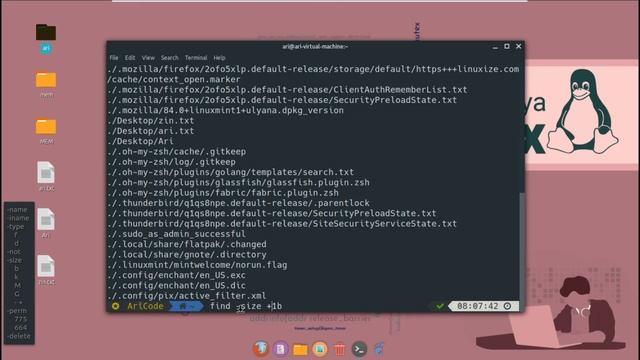Click the '/cache/context_open.marker' line
Screen dimensions: 640x360
(174, 80)
